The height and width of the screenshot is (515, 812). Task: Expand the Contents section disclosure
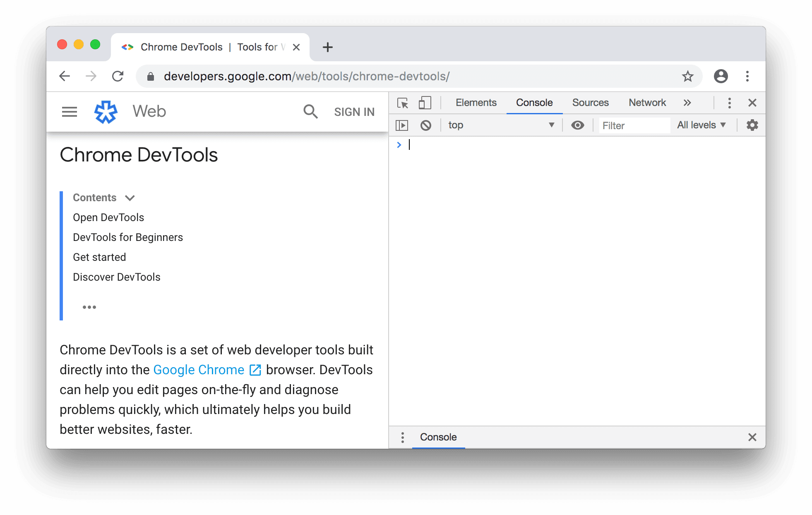tap(131, 198)
